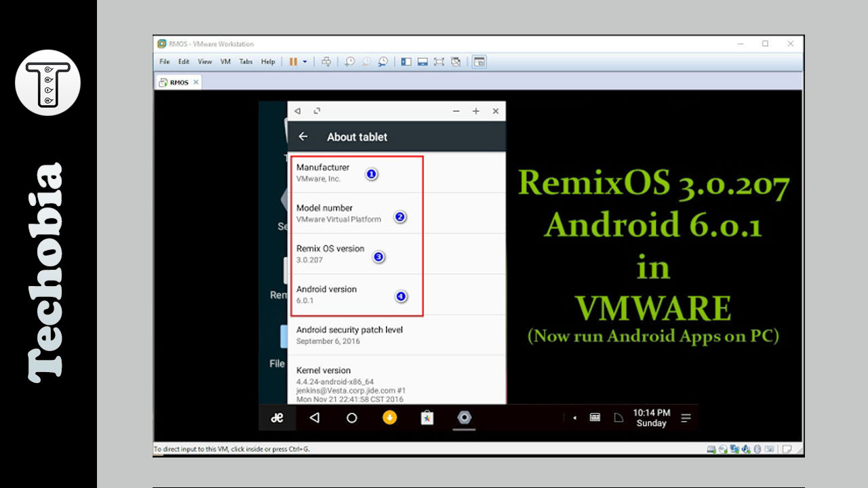Enter full screen mode in VMware
Viewport: 868px width, 488px height.
[439, 62]
